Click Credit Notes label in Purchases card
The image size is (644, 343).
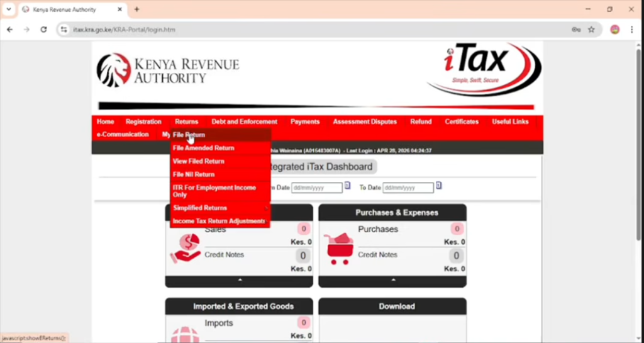pos(377,255)
